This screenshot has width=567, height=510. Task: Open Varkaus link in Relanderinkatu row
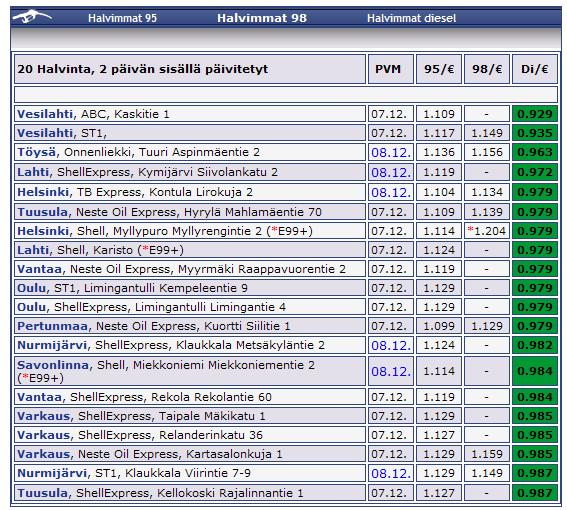coord(43,435)
